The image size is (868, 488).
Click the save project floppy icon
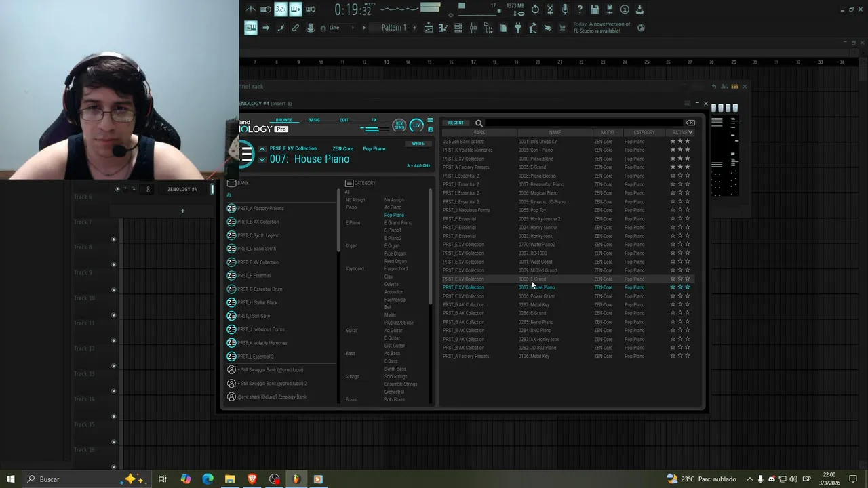point(595,9)
